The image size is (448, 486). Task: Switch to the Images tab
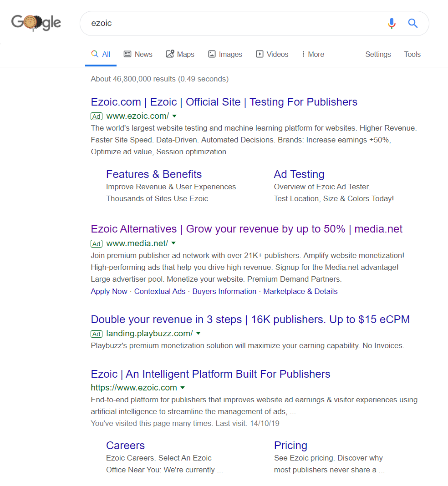click(225, 54)
